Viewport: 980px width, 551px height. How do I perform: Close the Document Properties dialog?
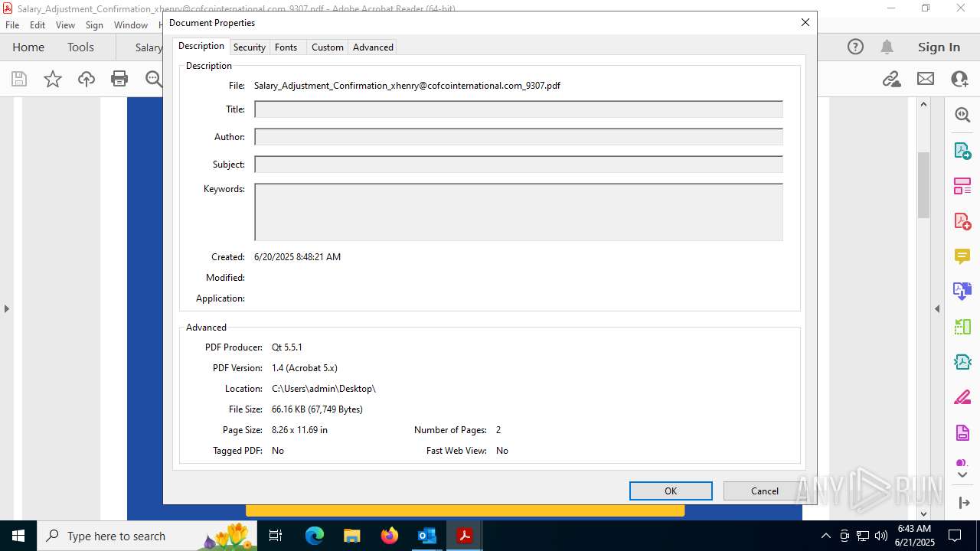[x=805, y=22]
